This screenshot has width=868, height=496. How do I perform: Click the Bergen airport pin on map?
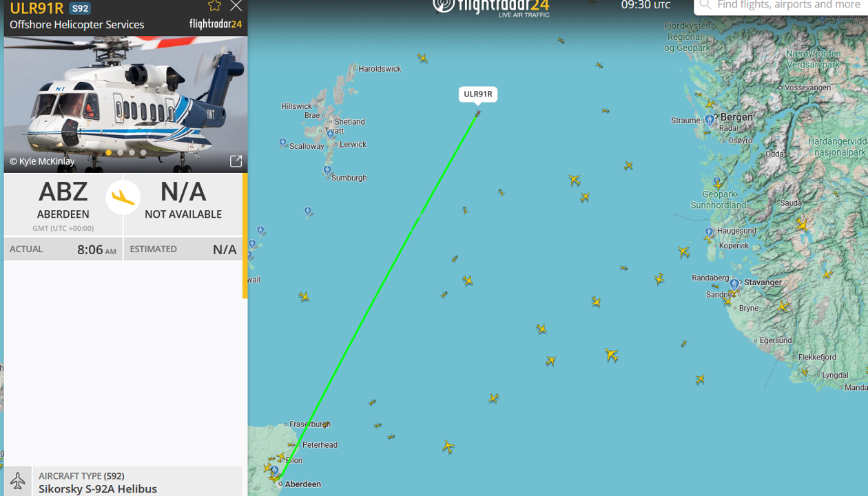tap(710, 121)
